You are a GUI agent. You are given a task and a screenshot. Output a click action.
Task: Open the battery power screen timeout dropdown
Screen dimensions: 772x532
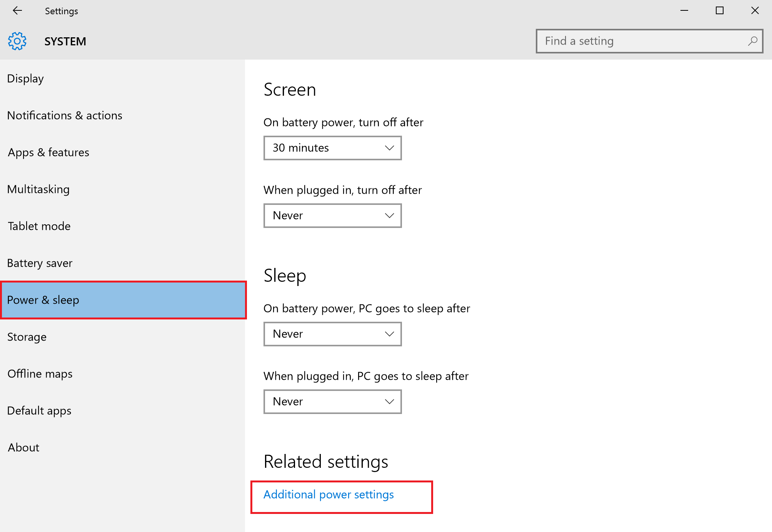[332, 148]
